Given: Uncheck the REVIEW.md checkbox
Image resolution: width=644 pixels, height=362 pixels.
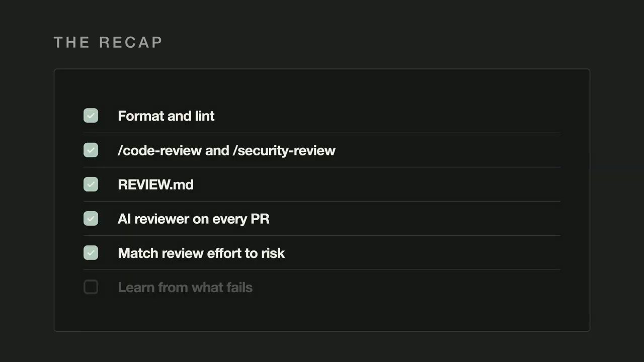Looking at the screenshot, I should [91, 184].
